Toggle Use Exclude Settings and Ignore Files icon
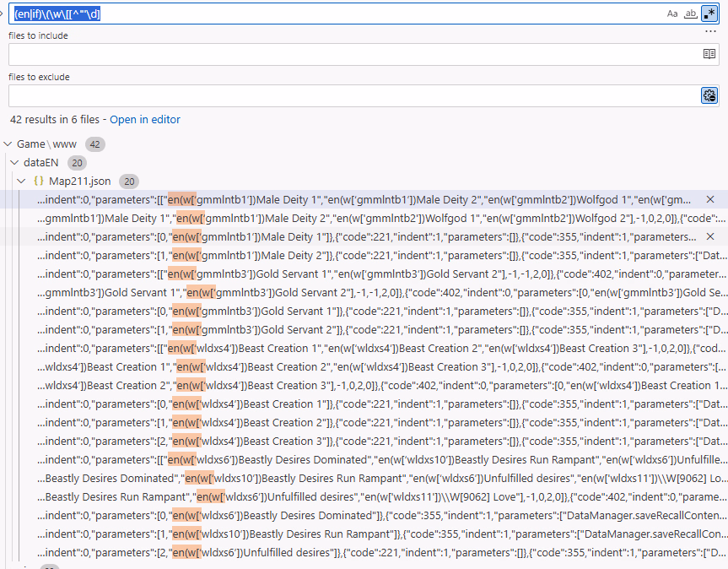This screenshot has width=728, height=569. coord(709,95)
